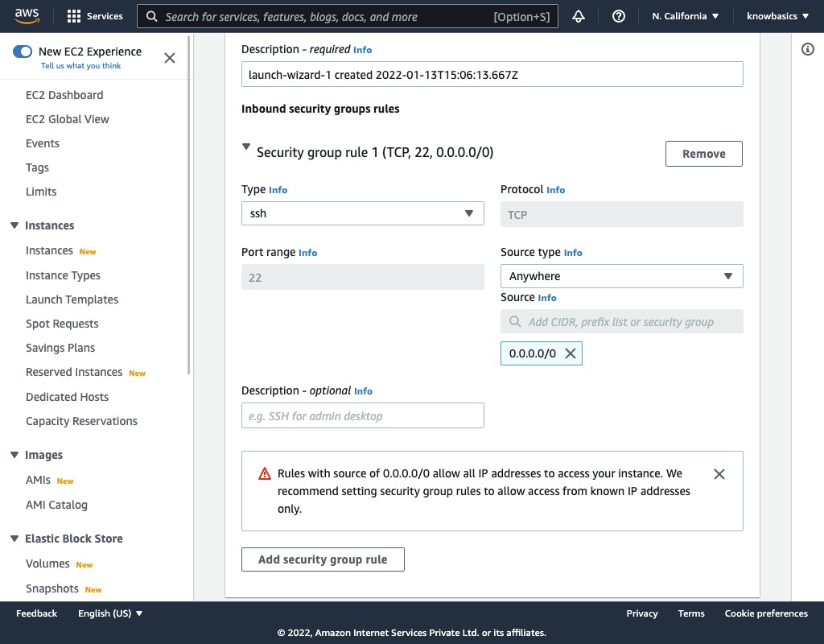Collapse the Elastic Block Store section

tap(14, 539)
